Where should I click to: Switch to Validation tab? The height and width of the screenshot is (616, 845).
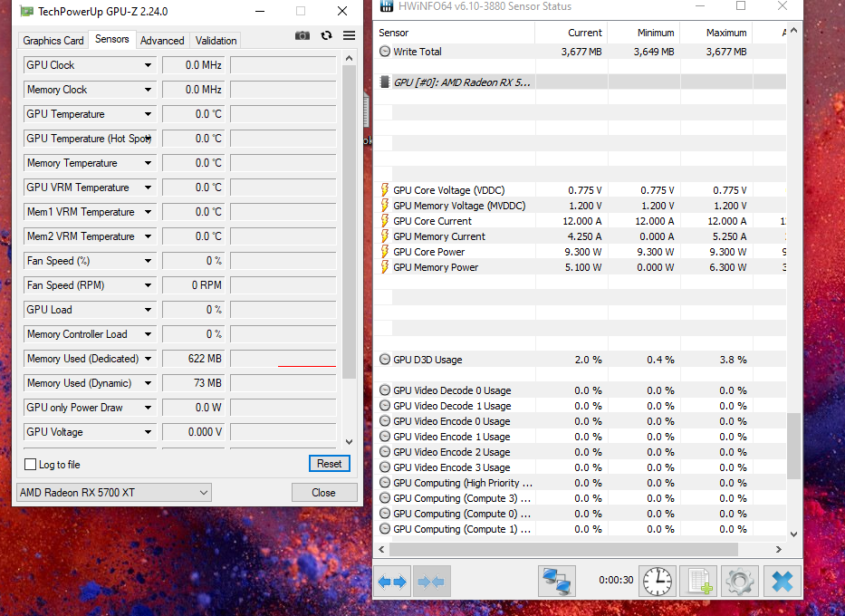tap(216, 41)
